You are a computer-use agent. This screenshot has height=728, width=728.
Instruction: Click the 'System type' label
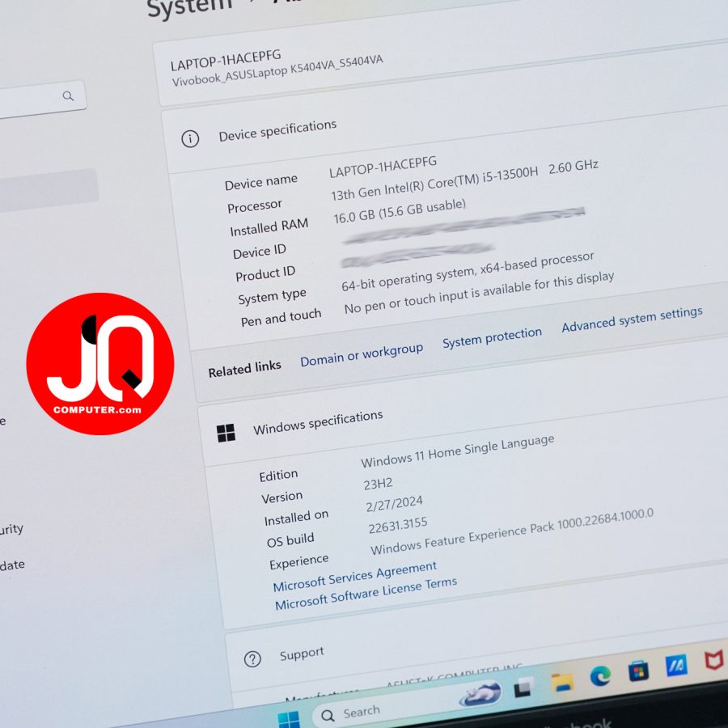pyautogui.click(x=272, y=298)
